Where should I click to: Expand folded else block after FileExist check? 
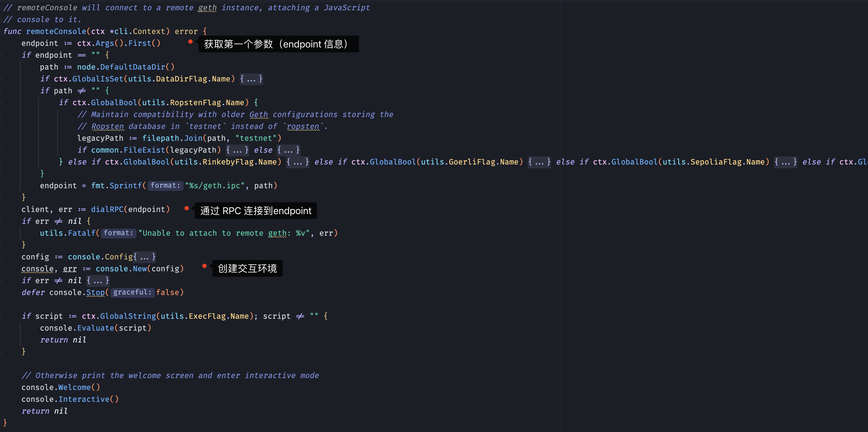pos(288,150)
